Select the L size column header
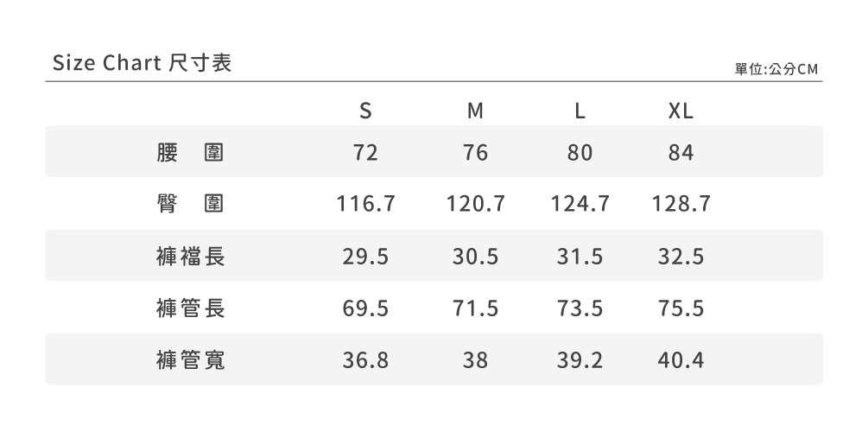Viewport: 868px width, 432px height. (580, 111)
